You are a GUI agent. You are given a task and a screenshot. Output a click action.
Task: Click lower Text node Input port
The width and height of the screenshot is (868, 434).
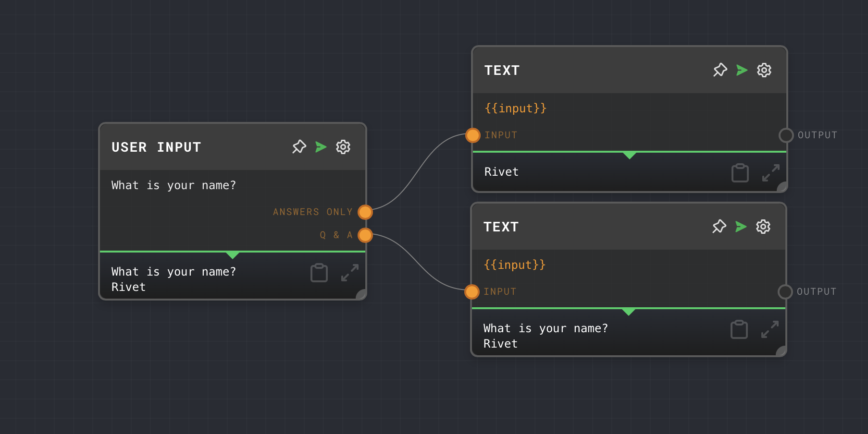click(472, 292)
